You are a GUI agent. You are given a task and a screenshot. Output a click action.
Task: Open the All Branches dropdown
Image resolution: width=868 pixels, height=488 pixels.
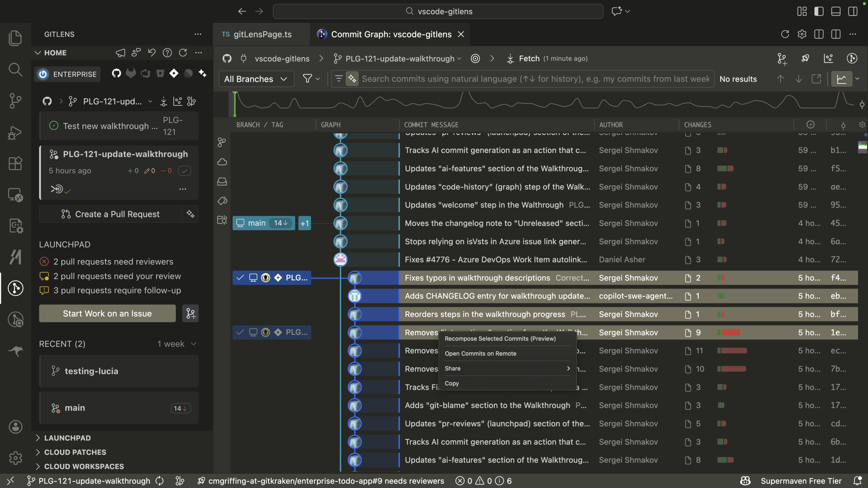(256, 79)
